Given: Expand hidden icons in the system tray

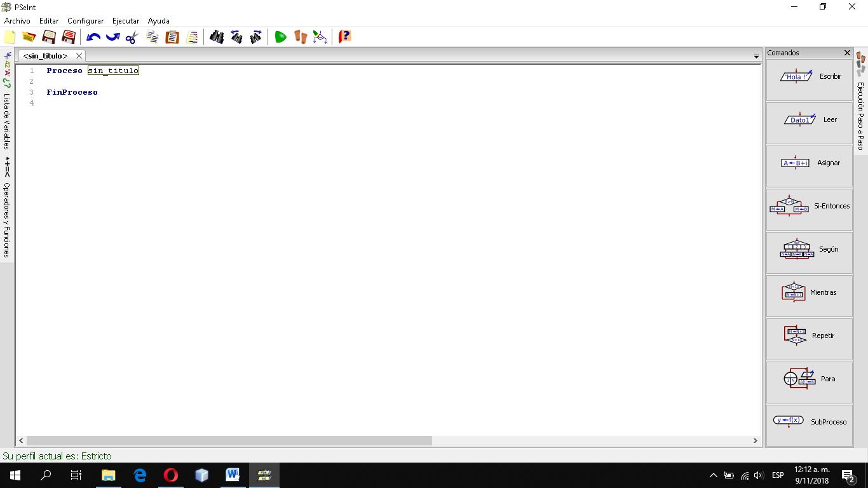Looking at the screenshot, I should pyautogui.click(x=713, y=475).
